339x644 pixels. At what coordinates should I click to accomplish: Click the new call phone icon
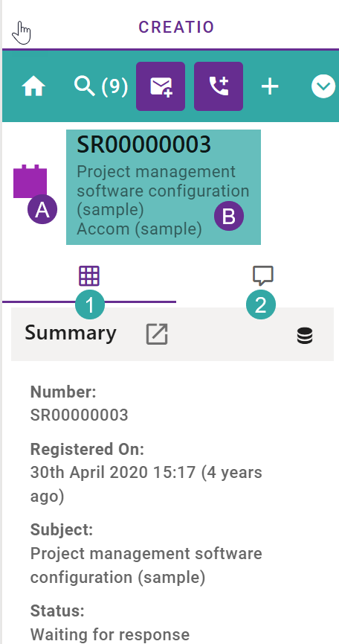219,86
